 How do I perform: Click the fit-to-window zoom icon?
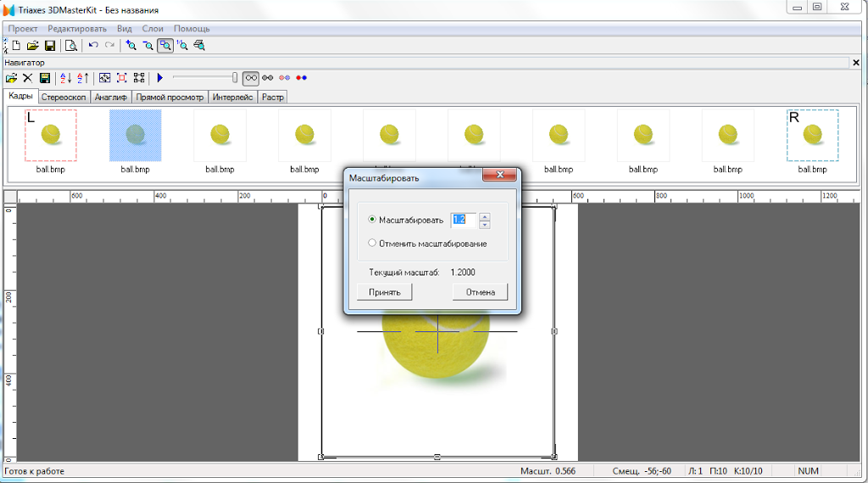coord(199,46)
